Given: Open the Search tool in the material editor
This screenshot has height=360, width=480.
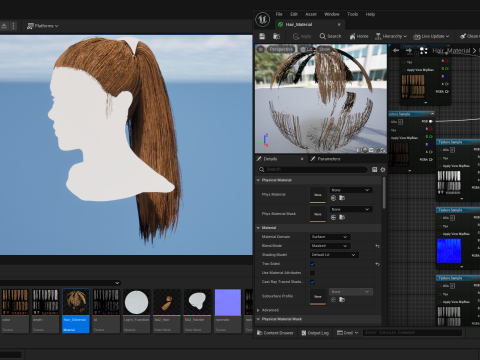Looking at the screenshot, I should pos(330,36).
